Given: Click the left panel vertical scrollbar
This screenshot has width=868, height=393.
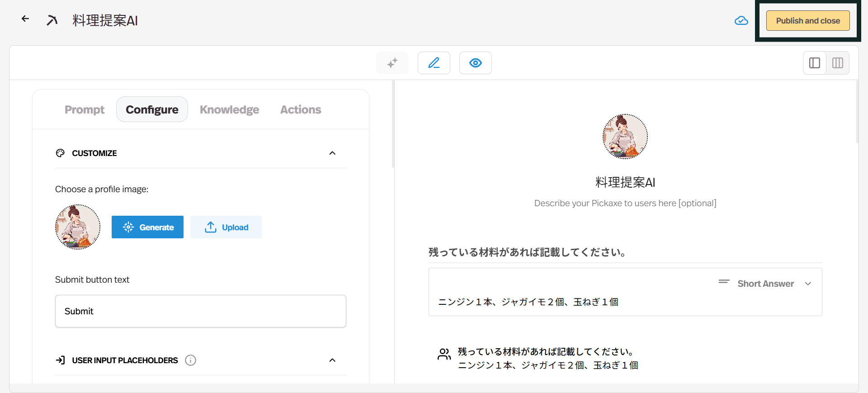Looking at the screenshot, I should (x=393, y=124).
